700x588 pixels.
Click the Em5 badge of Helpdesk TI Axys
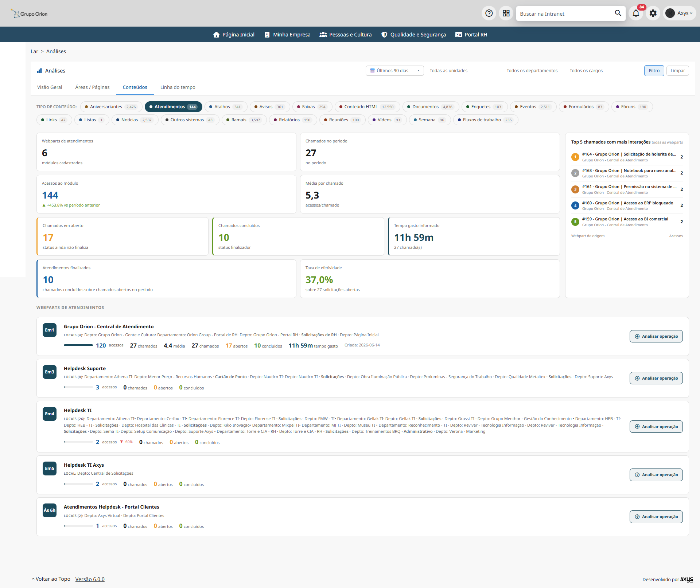[50, 469]
